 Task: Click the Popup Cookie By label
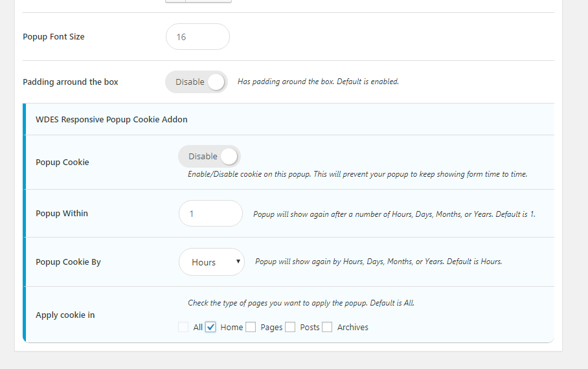point(68,262)
